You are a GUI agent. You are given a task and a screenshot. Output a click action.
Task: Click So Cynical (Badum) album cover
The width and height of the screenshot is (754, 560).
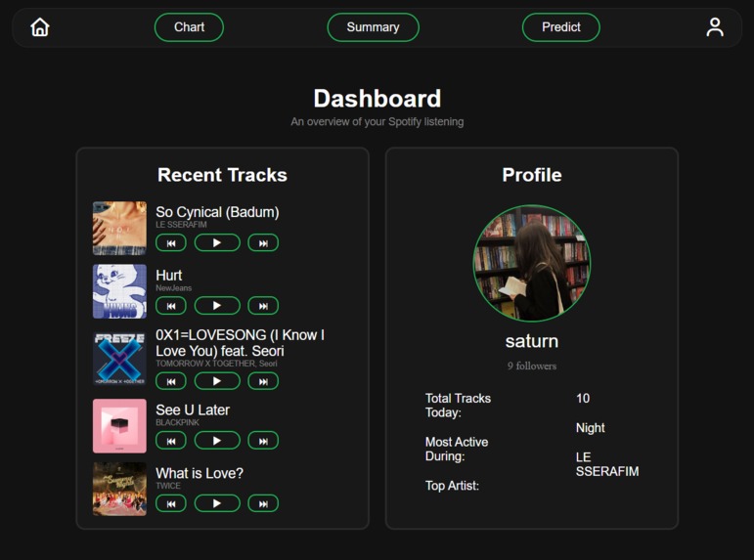tap(119, 228)
